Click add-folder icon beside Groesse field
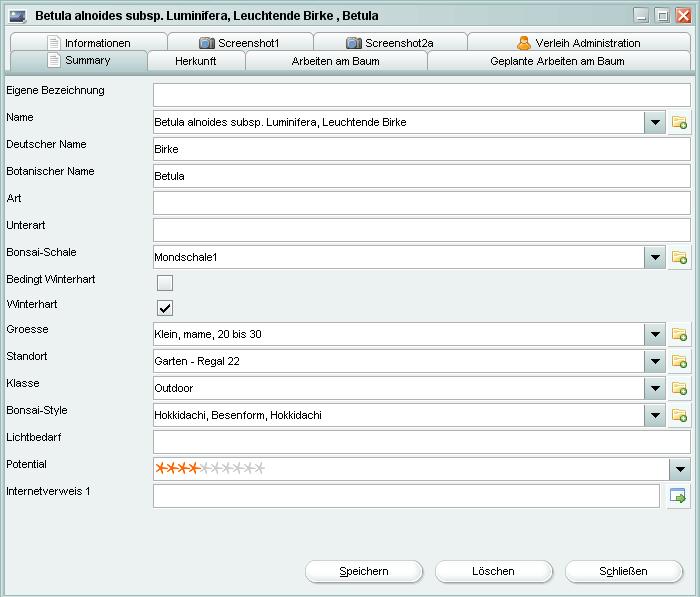Screen dimensions: 700x597 (x=679, y=334)
